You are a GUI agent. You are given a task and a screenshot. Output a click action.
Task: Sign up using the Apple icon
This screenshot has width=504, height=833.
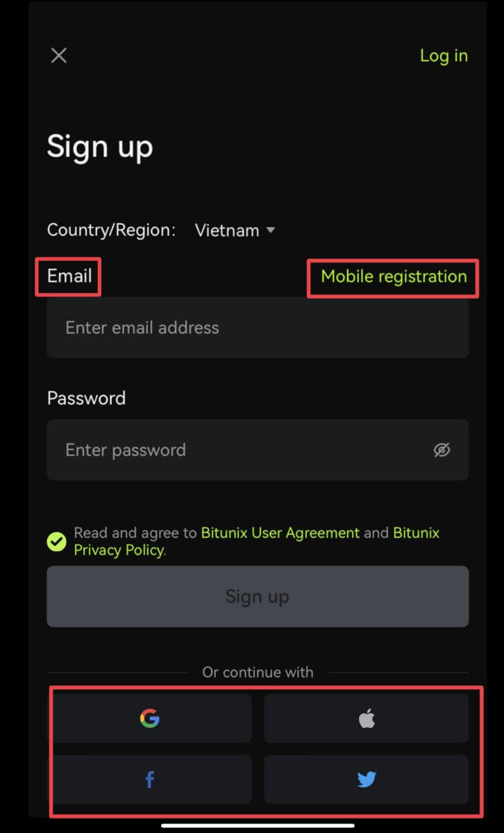click(x=366, y=718)
